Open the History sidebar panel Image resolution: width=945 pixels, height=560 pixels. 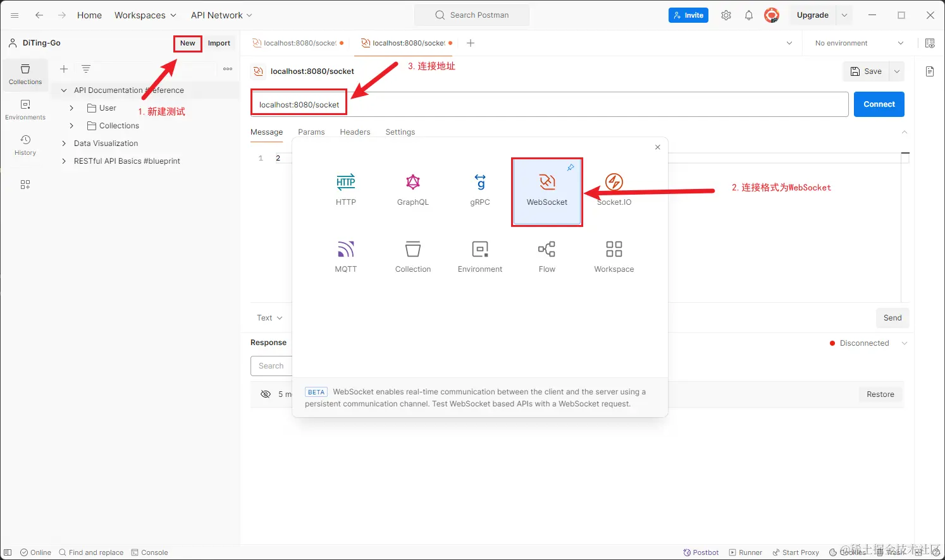[25, 145]
